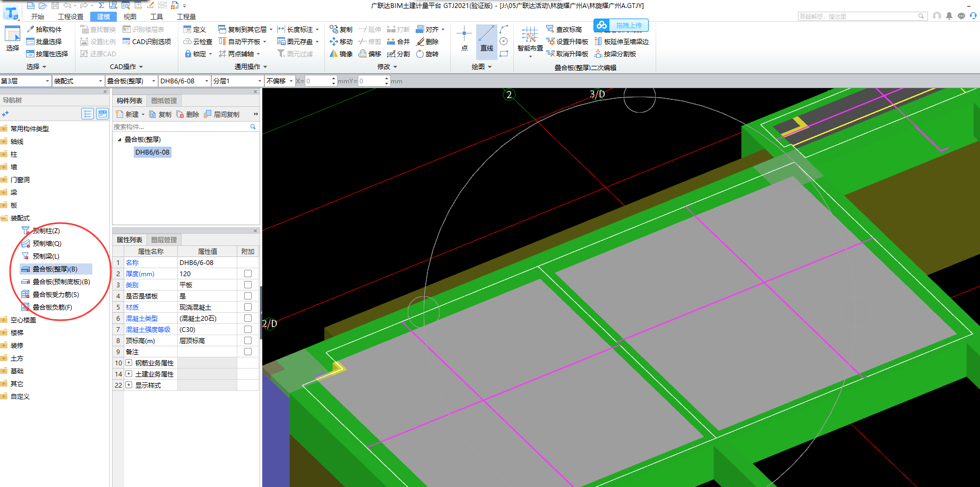The height and width of the screenshot is (487, 980).
Task: Tick the 混凝土强度等级 attach checkbox
Action: pos(248,329)
